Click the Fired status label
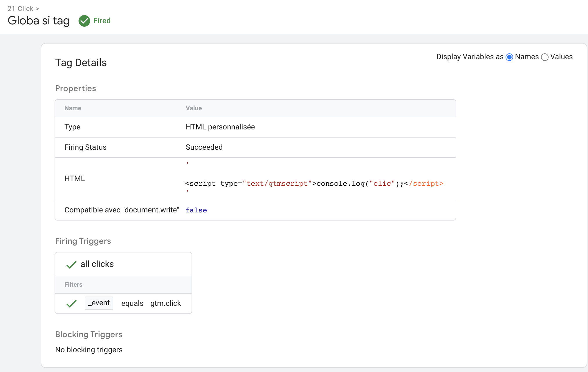 (102, 21)
